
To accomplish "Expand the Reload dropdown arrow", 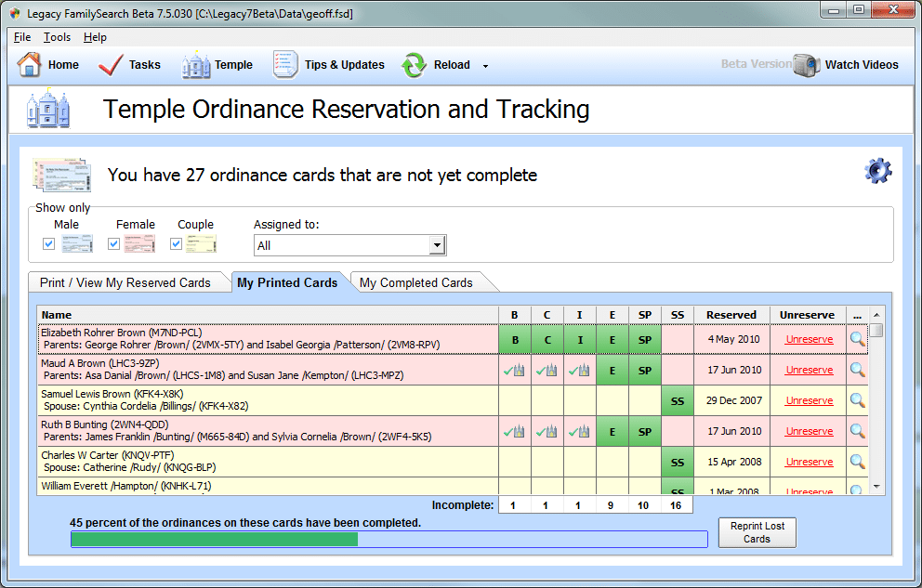I will [x=486, y=66].
